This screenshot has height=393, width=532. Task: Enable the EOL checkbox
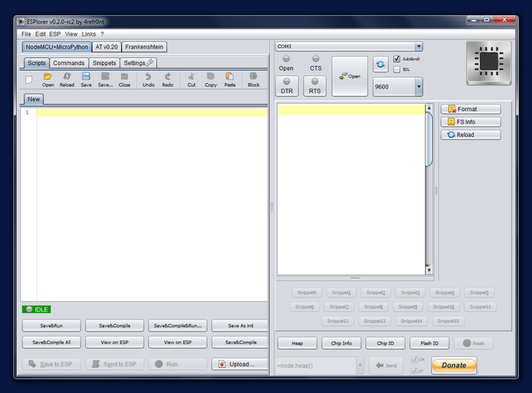point(397,69)
